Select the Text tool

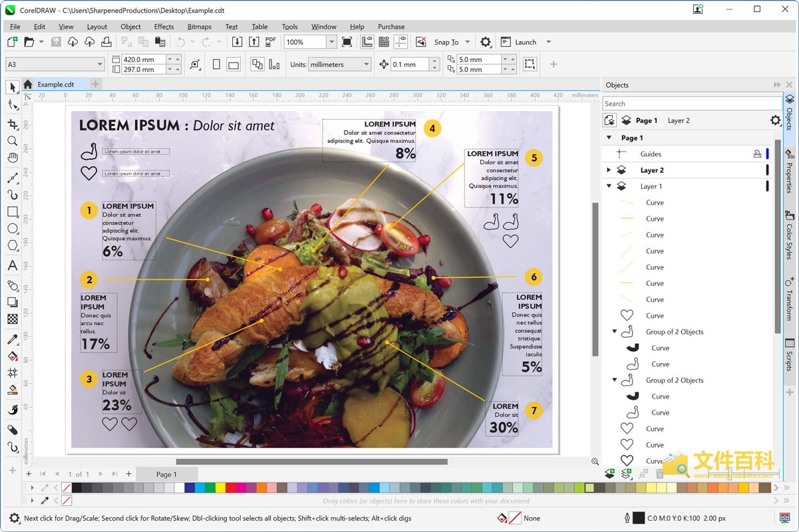[12, 265]
